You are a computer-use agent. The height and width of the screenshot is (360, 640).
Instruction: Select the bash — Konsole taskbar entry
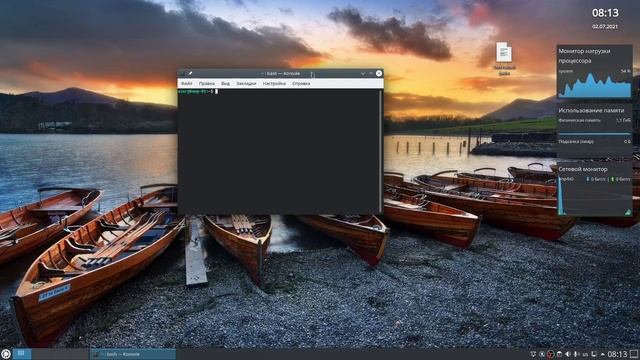(133, 354)
